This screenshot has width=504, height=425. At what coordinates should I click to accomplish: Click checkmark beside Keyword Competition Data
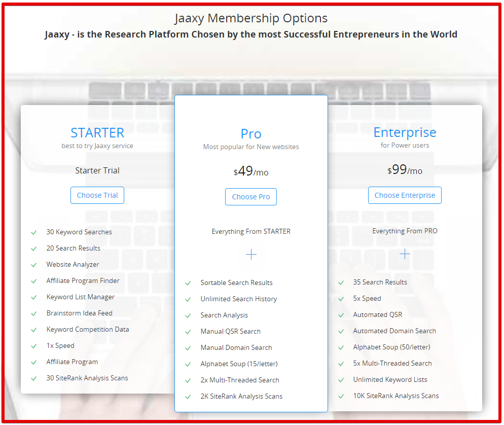[x=34, y=330]
